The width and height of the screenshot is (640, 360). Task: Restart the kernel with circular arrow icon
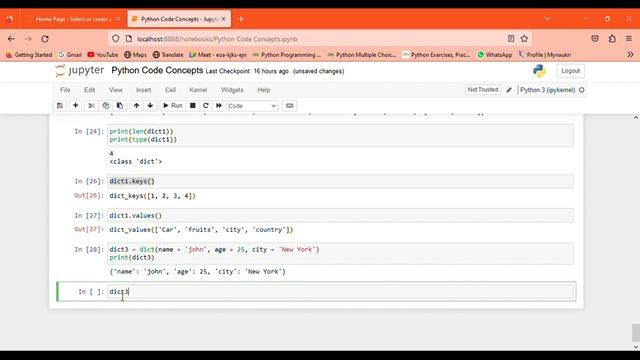(x=206, y=106)
